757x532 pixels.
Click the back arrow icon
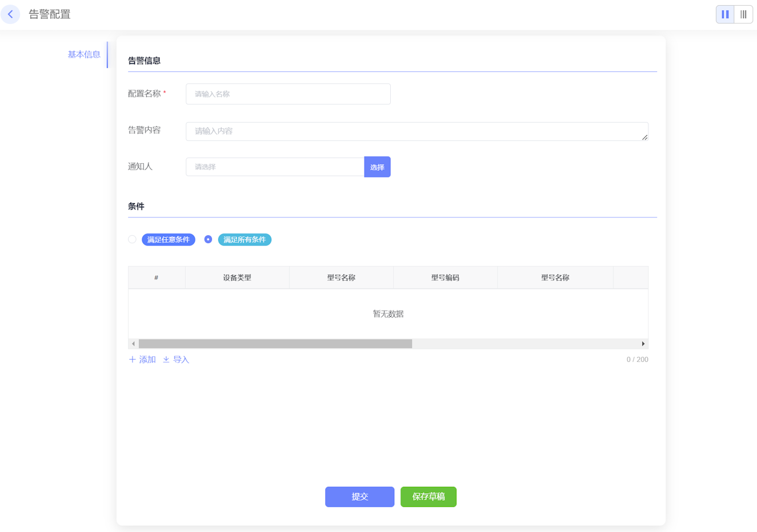[10, 14]
